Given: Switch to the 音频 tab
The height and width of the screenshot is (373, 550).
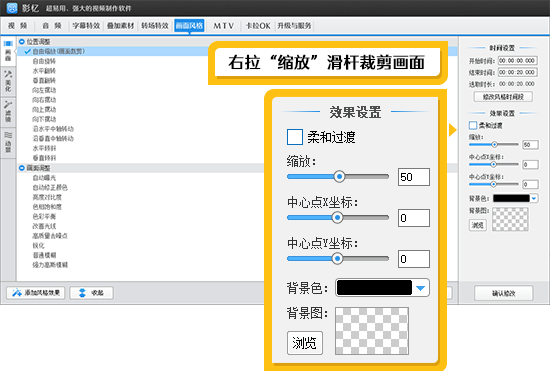Looking at the screenshot, I should click(52, 26).
